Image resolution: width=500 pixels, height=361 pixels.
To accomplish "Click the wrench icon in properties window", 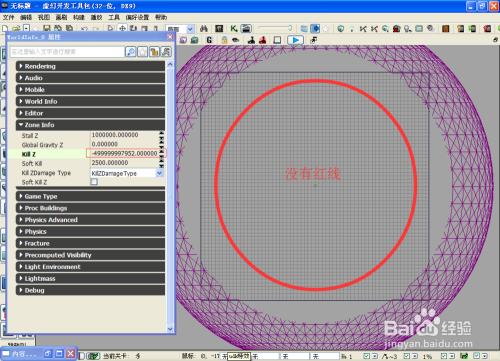I will 166,52.
